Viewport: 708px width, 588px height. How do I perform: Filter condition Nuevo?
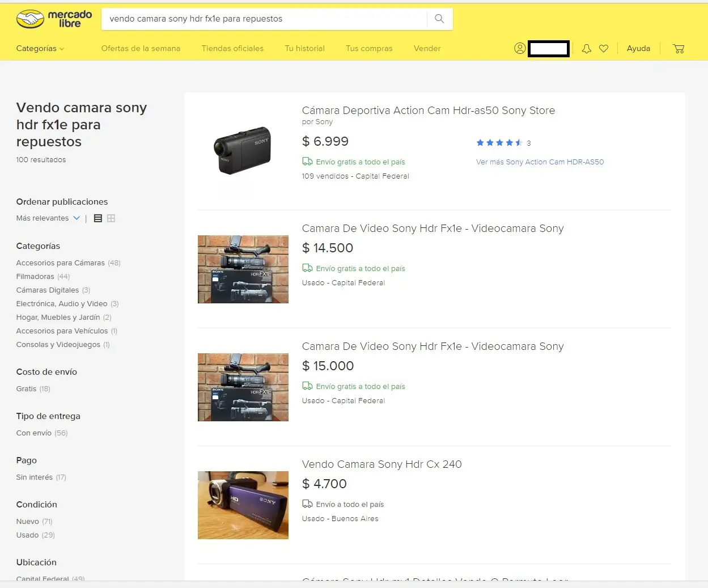[x=34, y=522]
